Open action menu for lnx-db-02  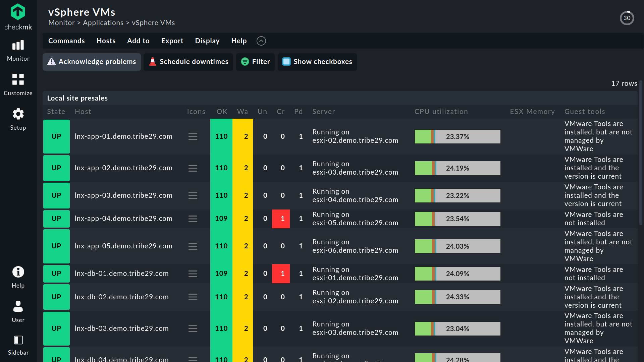click(193, 297)
